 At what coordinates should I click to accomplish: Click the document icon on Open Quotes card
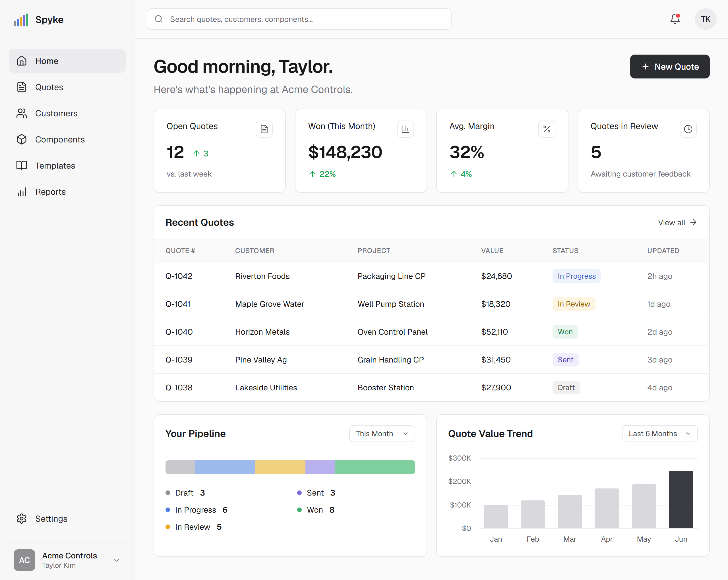pyautogui.click(x=264, y=129)
